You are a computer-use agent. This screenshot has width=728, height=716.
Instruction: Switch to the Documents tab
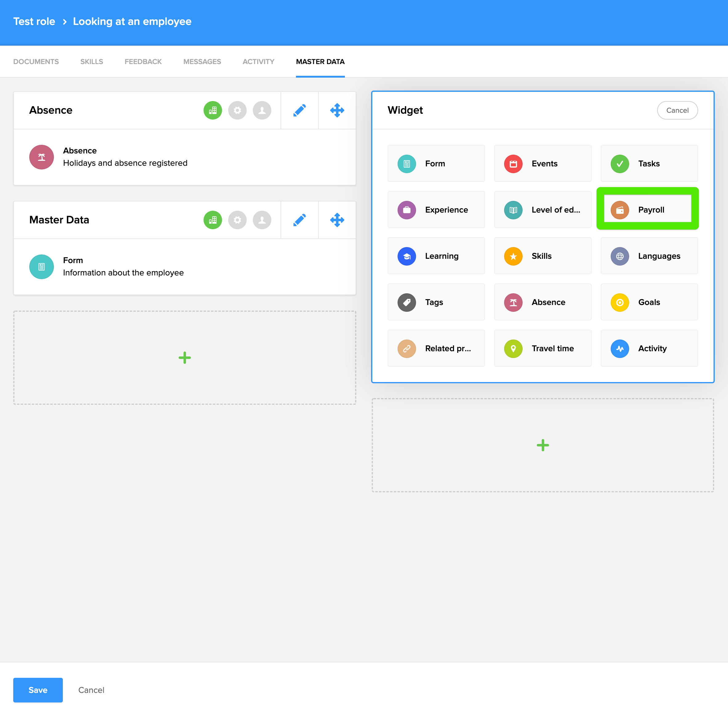click(36, 62)
